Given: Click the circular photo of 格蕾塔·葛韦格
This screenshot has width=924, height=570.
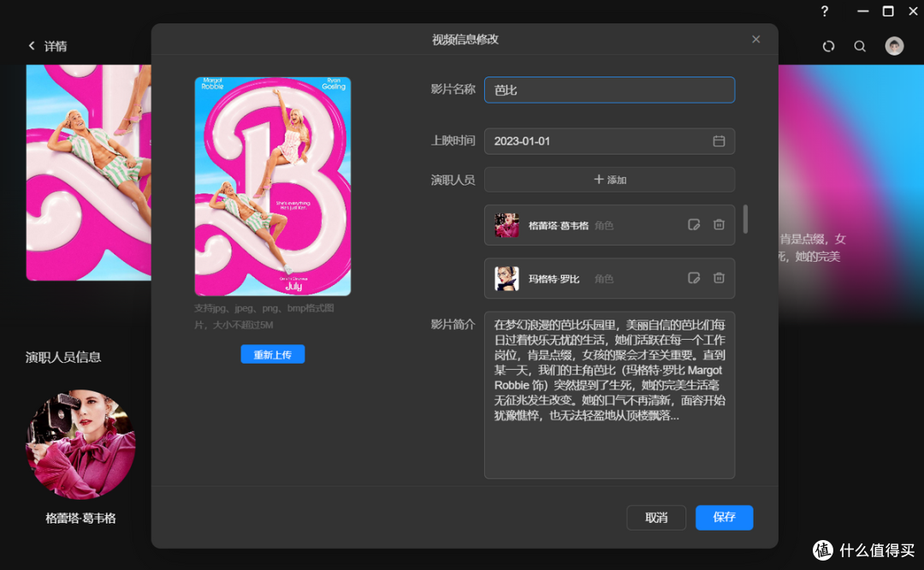Looking at the screenshot, I should coord(80,444).
